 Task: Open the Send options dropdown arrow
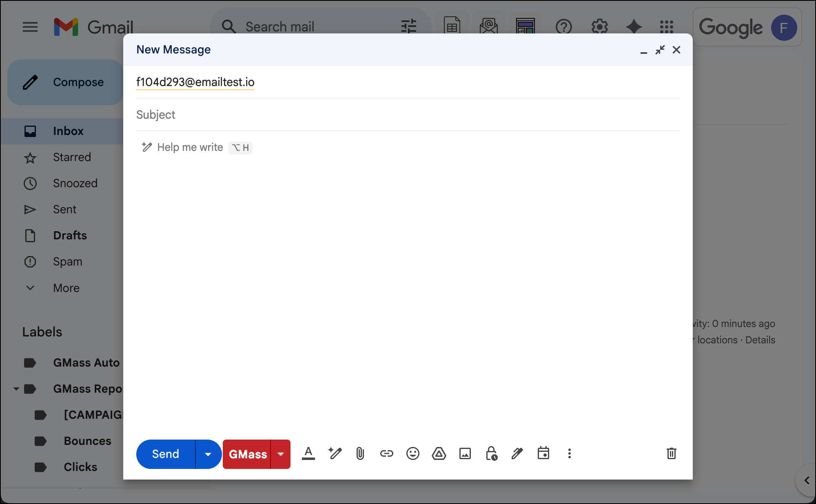[208, 454]
